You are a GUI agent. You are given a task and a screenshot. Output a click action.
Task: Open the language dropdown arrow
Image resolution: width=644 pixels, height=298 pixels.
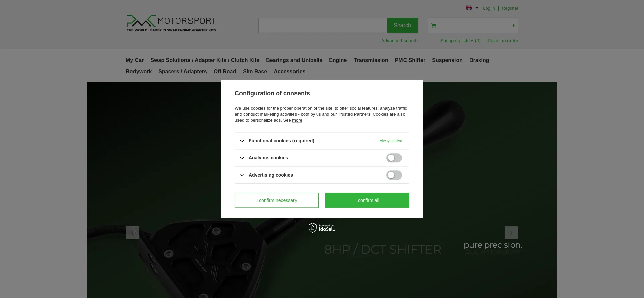(477, 8)
